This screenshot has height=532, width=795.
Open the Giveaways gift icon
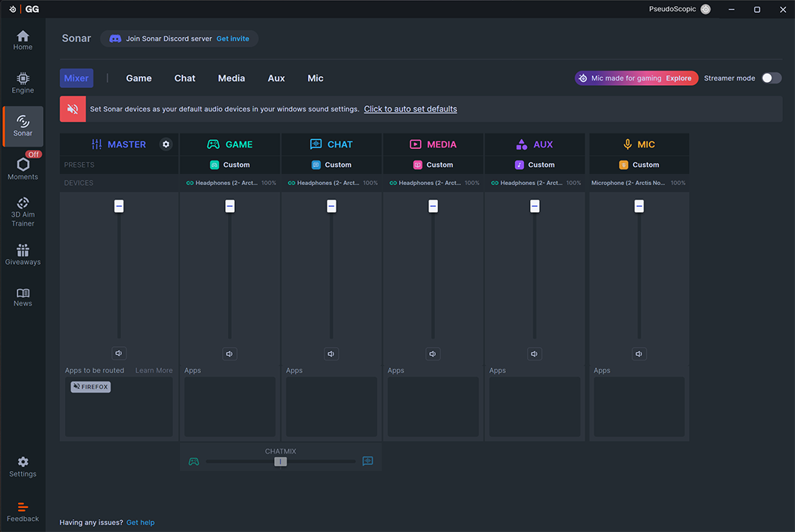coord(23,254)
